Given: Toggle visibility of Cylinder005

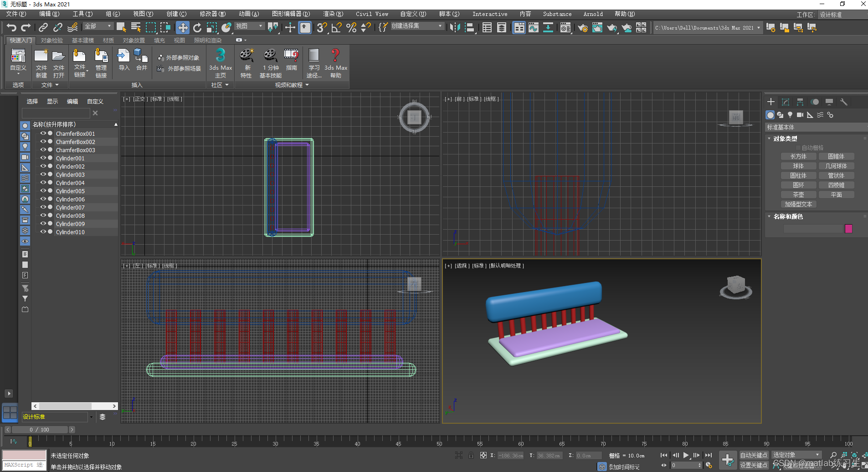Looking at the screenshot, I should [x=43, y=191].
